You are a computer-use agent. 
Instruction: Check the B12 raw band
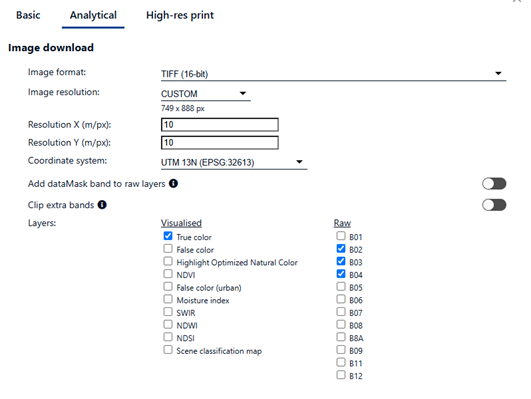pyautogui.click(x=341, y=375)
